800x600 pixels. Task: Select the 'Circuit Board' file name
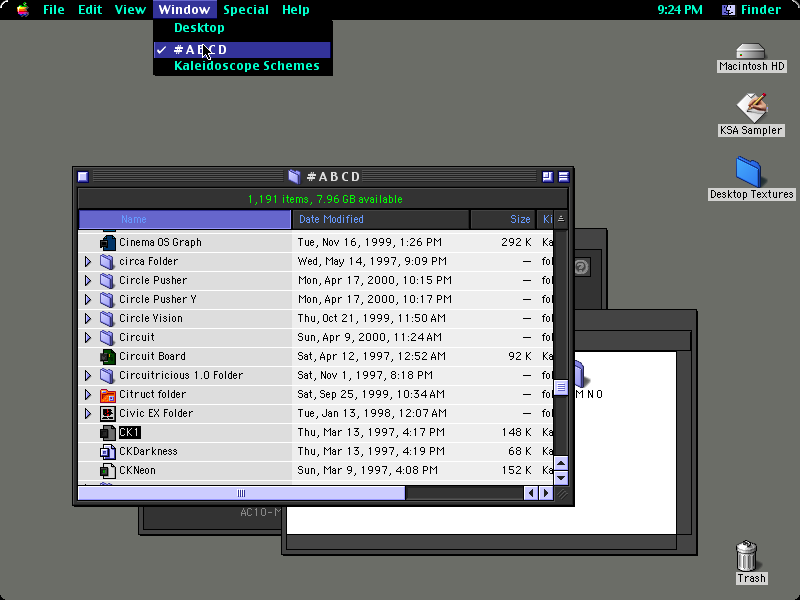[152, 356]
